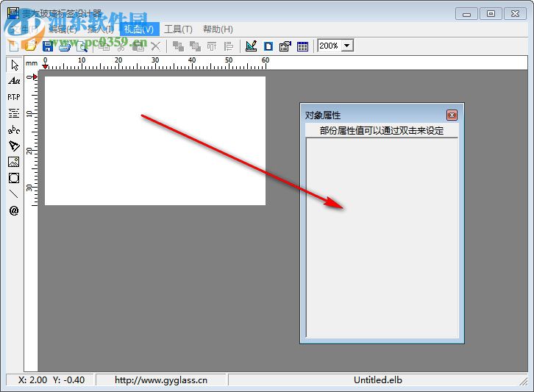
Task: Select the @ symbol tool
Action: coord(14,210)
